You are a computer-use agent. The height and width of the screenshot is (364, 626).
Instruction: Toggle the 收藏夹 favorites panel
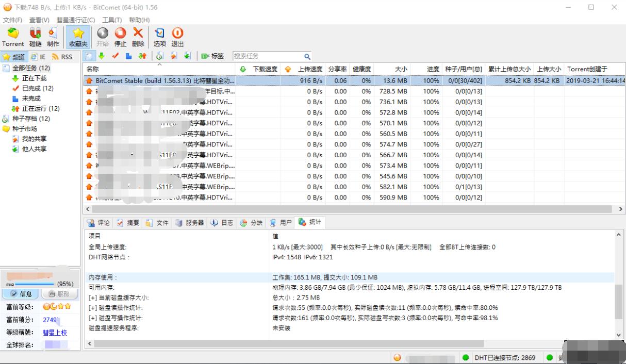coord(78,38)
